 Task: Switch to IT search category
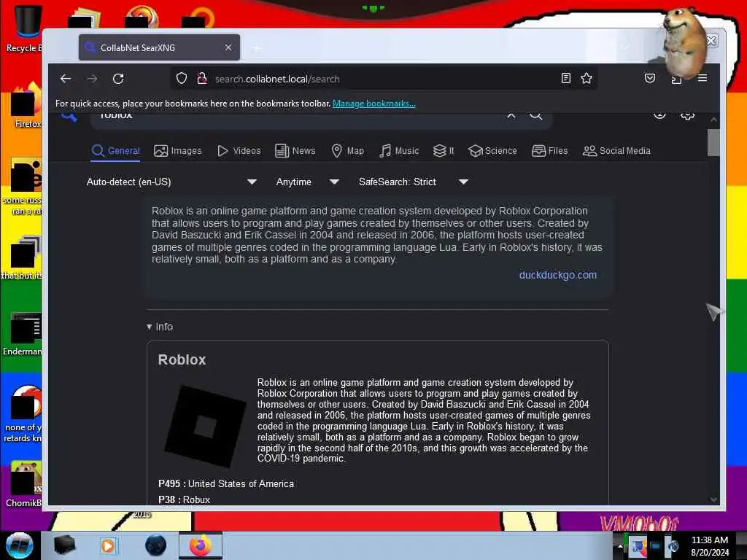(444, 151)
